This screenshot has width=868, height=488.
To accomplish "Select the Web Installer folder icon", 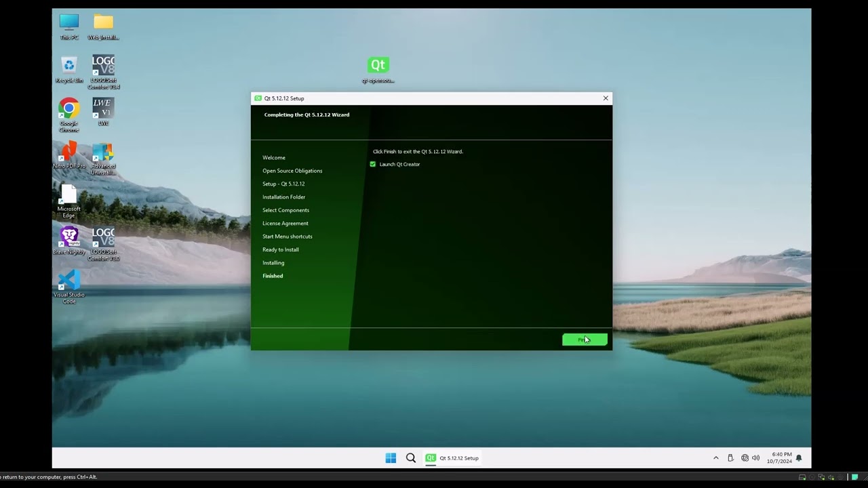I will coord(103,26).
